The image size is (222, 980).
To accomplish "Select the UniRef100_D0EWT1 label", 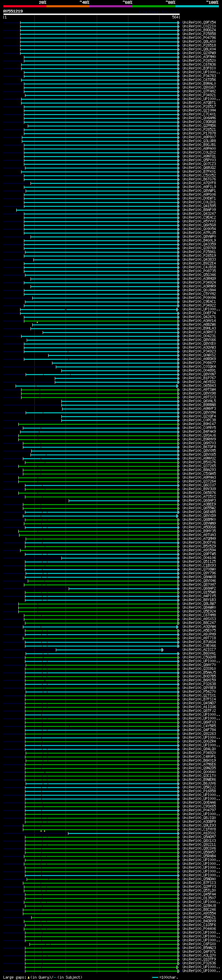I will click(x=199, y=198).
